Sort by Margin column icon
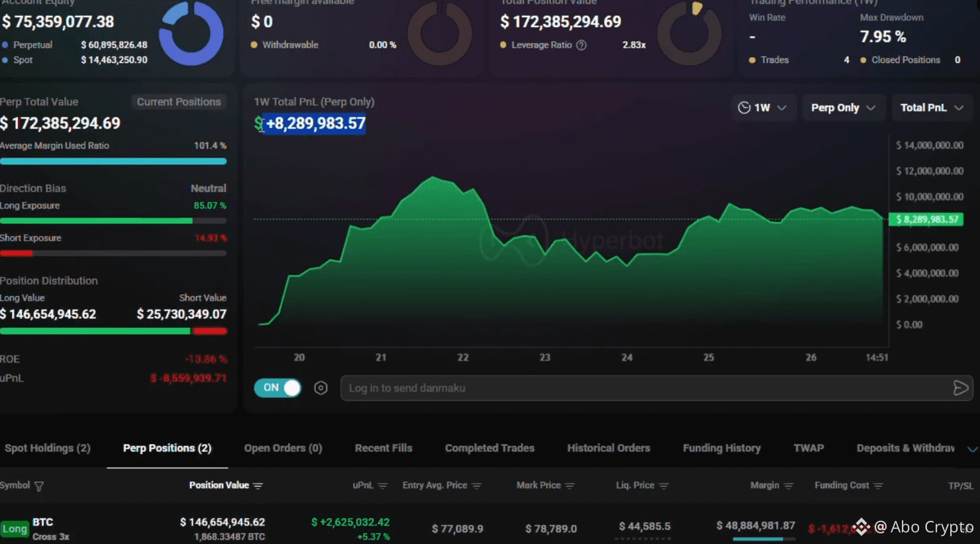The height and width of the screenshot is (544, 980). point(788,486)
